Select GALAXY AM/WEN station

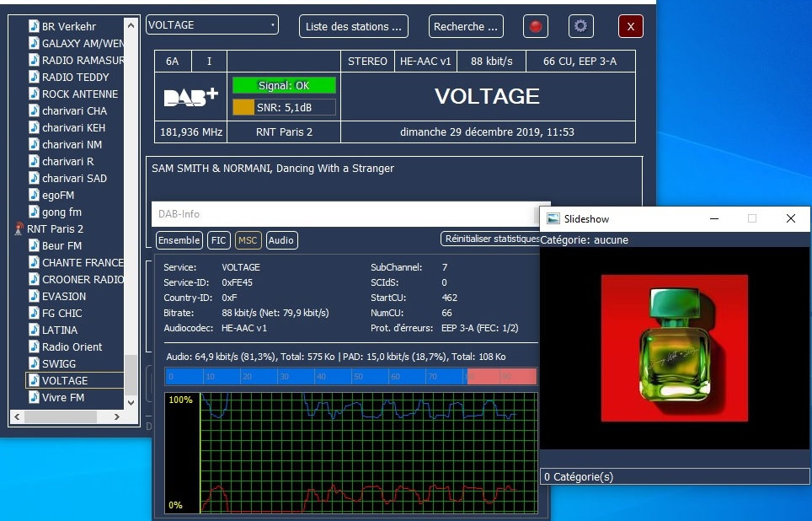83,44
